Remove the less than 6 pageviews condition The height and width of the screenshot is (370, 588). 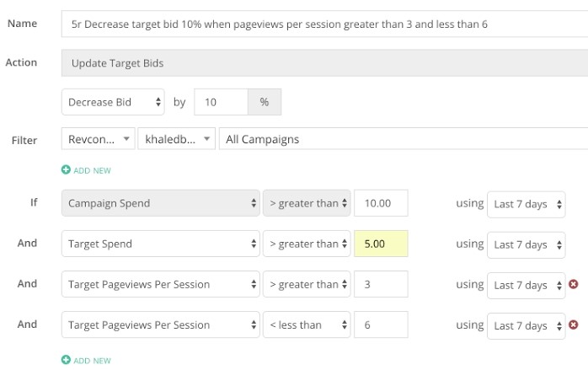573,324
